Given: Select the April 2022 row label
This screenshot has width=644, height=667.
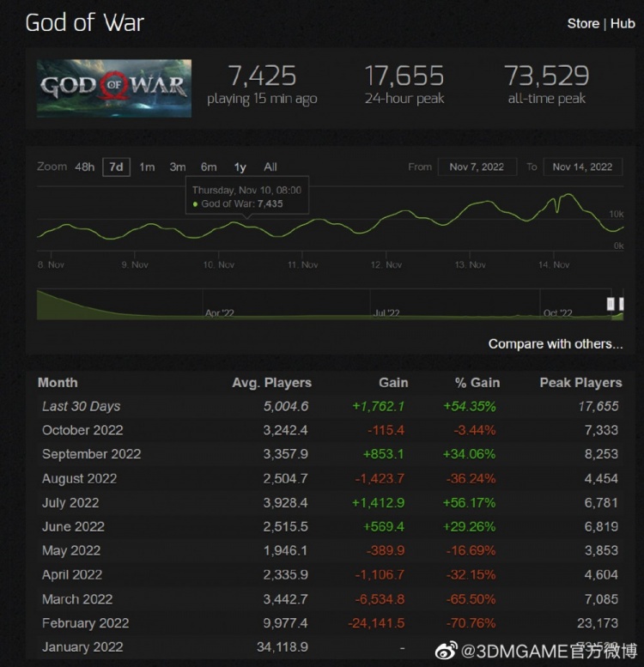Looking at the screenshot, I should (x=72, y=574).
